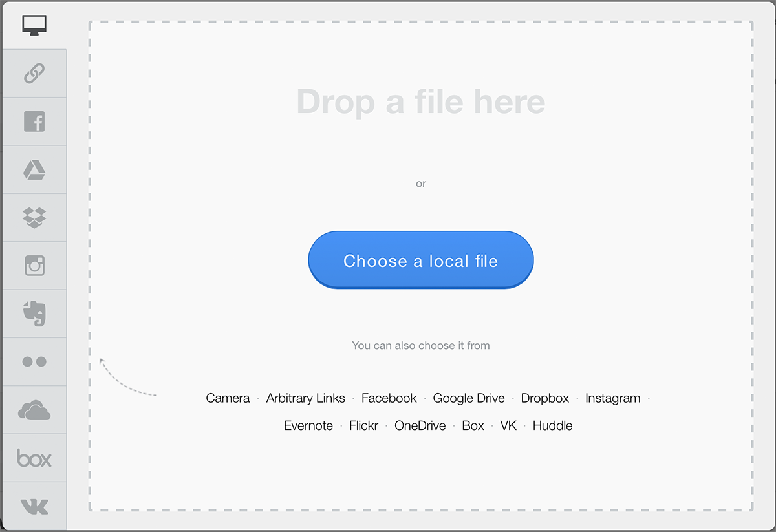Screen dimensions: 776x532
Task: Open the VK icon tab in sidebar
Action: click(x=34, y=506)
